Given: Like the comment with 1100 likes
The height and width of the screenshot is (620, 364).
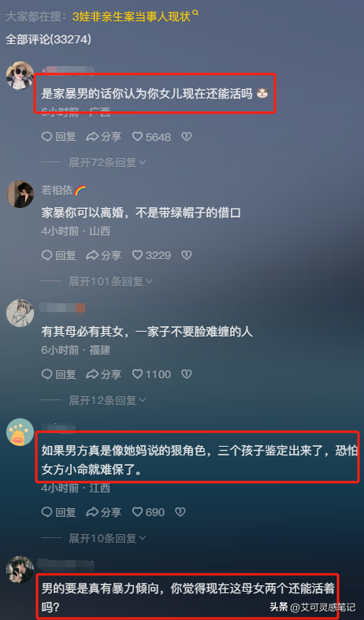Looking at the screenshot, I should [x=151, y=374].
